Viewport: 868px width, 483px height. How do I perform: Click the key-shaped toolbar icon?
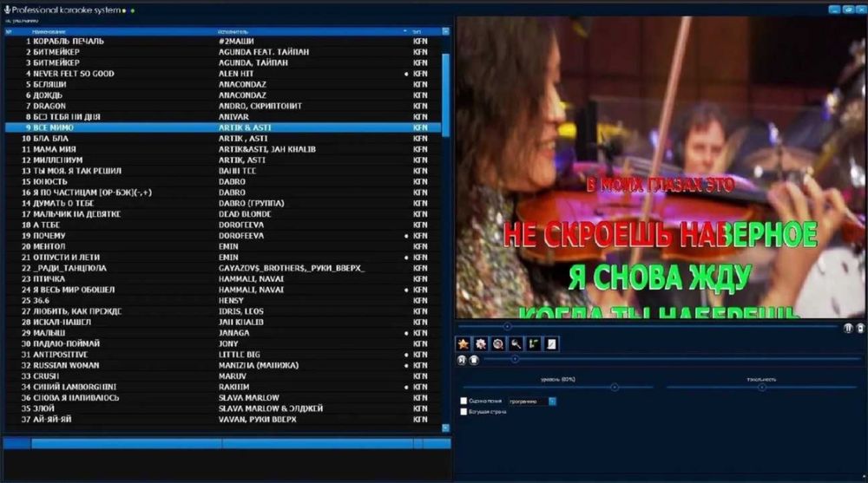tap(516, 344)
